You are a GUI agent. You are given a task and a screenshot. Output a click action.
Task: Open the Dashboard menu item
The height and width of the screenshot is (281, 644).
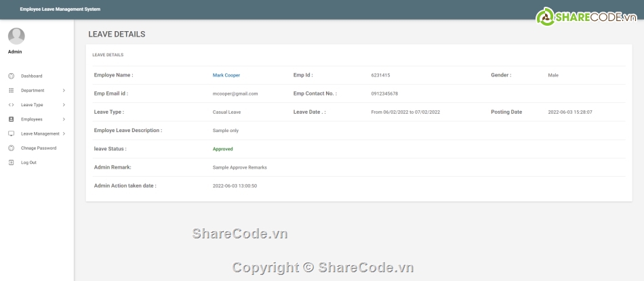point(31,76)
